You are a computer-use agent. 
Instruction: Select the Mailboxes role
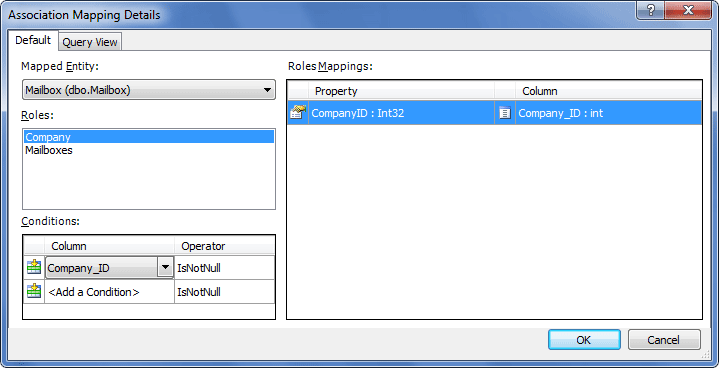pos(149,150)
